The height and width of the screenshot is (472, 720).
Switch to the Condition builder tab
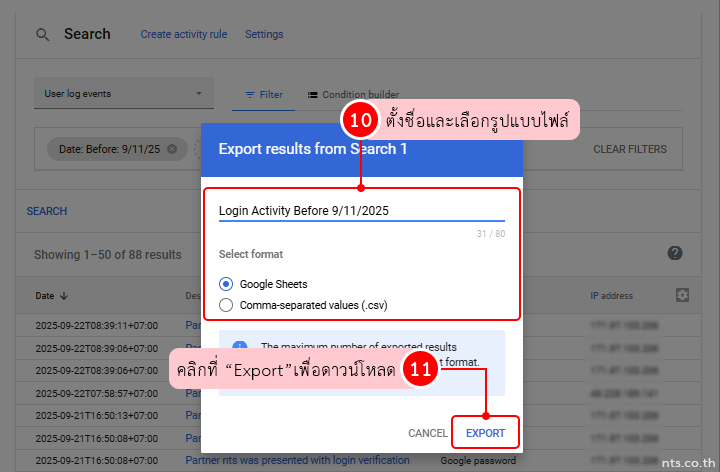354,95
